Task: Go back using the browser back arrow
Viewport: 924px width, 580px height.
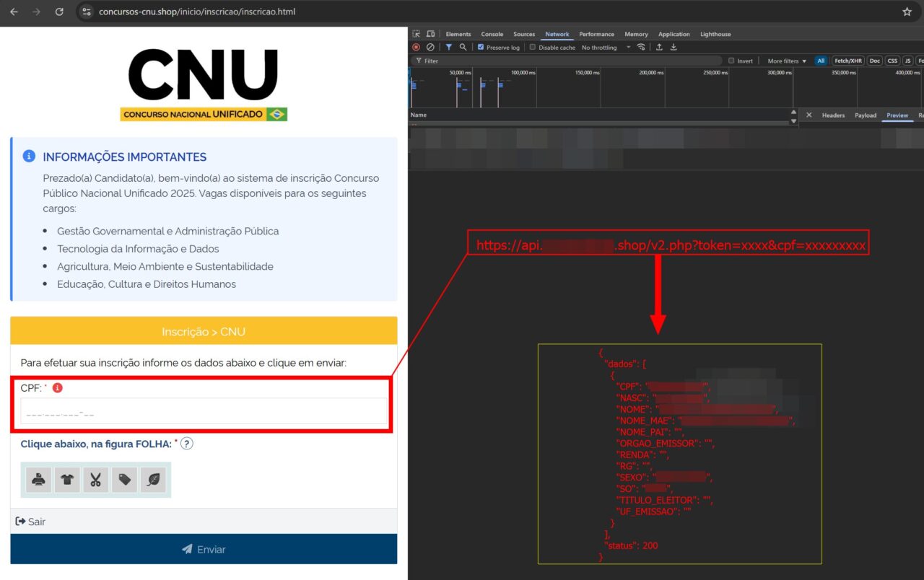Action: pos(14,12)
